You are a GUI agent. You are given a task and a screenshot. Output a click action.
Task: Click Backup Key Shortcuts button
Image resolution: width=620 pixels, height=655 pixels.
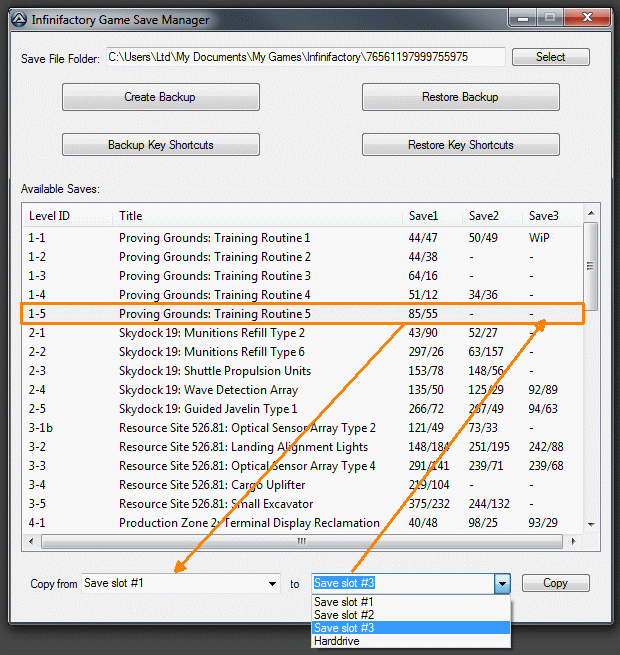coord(161,145)
